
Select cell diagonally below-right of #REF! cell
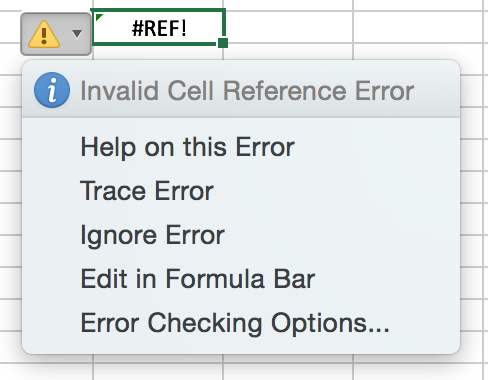coord(288,52)
